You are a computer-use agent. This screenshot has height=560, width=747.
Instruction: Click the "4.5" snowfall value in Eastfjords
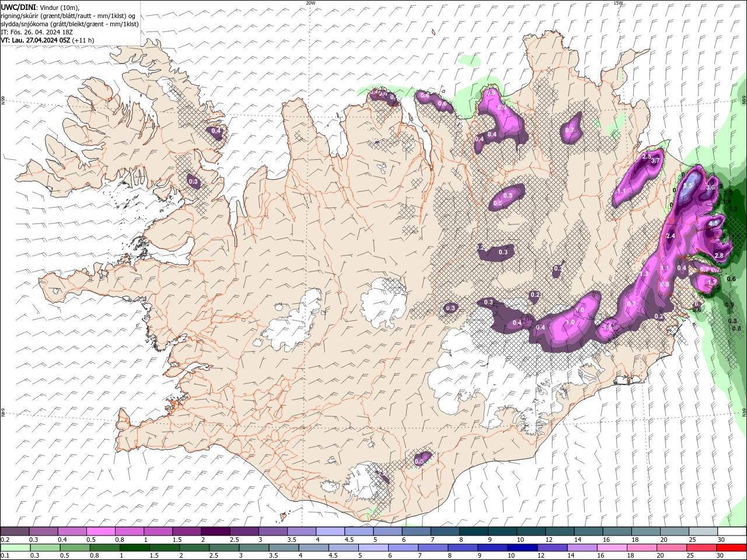(713, 223)
